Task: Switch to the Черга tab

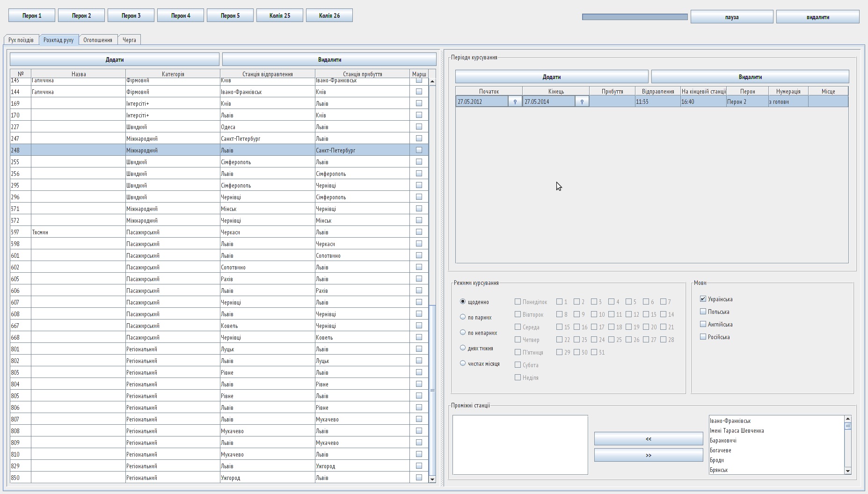Action: point(129,40)
